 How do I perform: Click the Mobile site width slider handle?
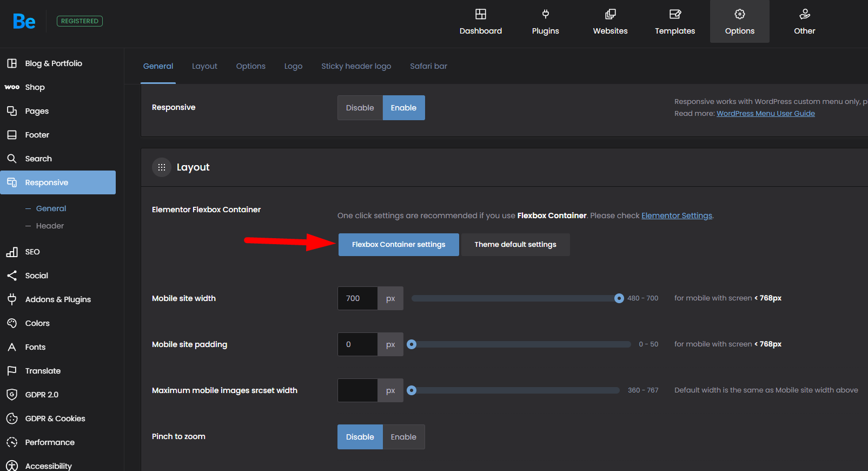(619, 298)
